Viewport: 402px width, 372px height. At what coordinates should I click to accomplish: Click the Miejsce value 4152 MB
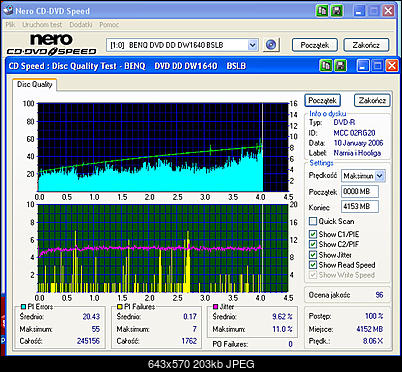(369, 329)
